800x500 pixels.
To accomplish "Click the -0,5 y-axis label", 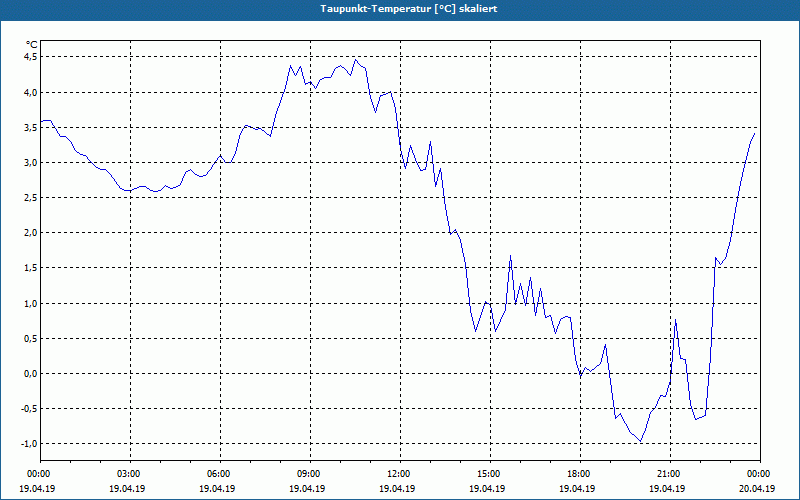I will tap(29, 409).
